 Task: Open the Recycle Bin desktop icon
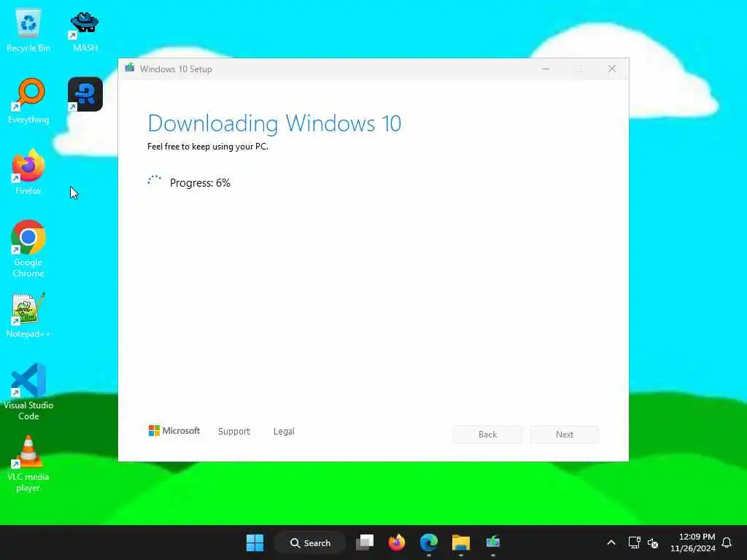point(28,30)
